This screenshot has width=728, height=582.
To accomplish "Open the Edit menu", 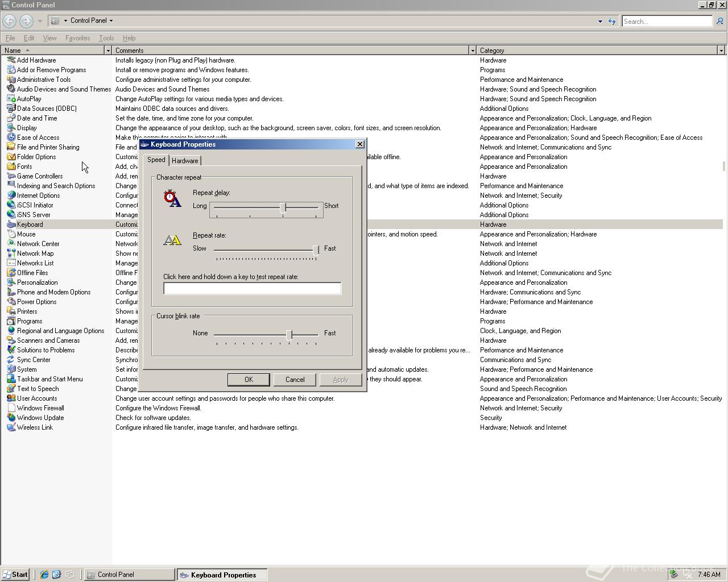I will tap(29, 38).
